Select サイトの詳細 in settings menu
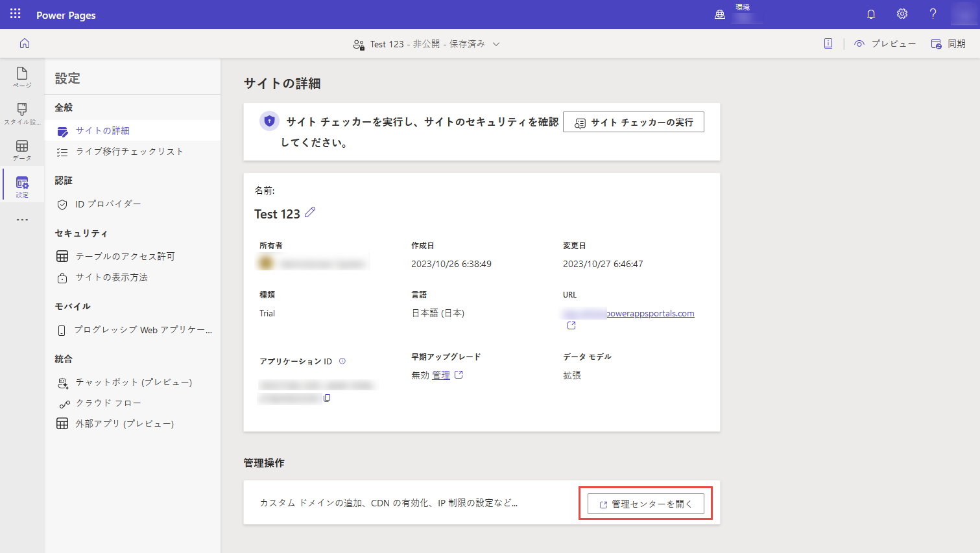 tap(132, 130)
